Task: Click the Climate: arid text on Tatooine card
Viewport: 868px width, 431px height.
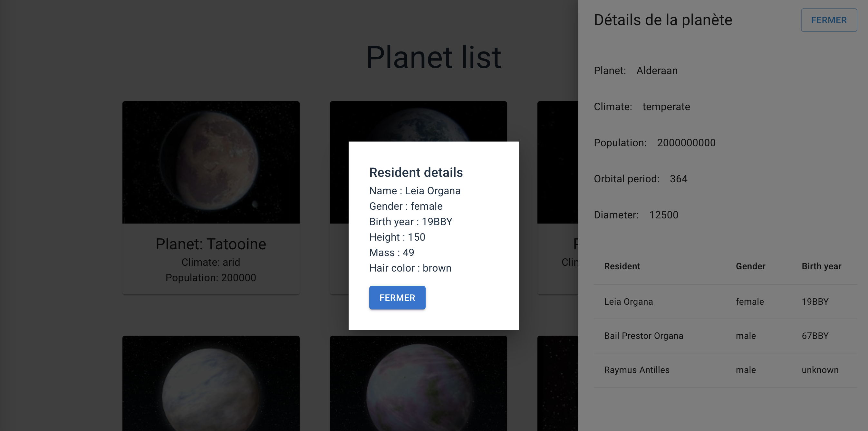Action: point(211,262)
